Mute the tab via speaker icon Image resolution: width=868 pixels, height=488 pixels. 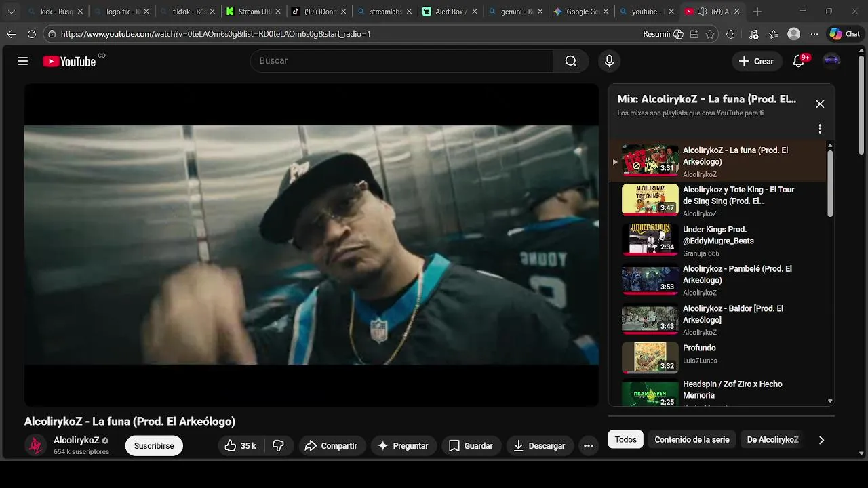702,12
